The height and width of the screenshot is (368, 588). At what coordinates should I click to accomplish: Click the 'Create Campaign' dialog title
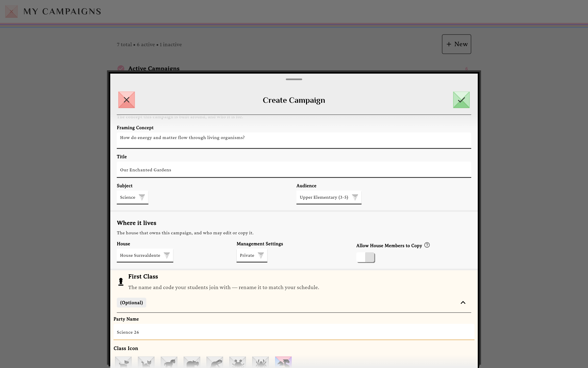294,100
